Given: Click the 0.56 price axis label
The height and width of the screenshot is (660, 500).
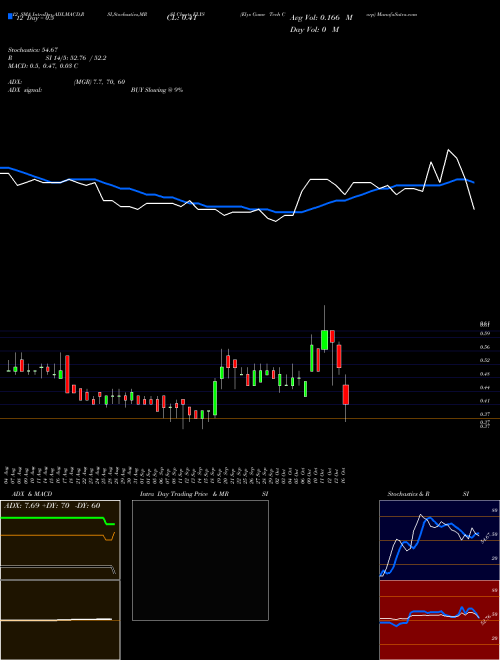Looking at the screenshot, I should (x=484, y=347).
